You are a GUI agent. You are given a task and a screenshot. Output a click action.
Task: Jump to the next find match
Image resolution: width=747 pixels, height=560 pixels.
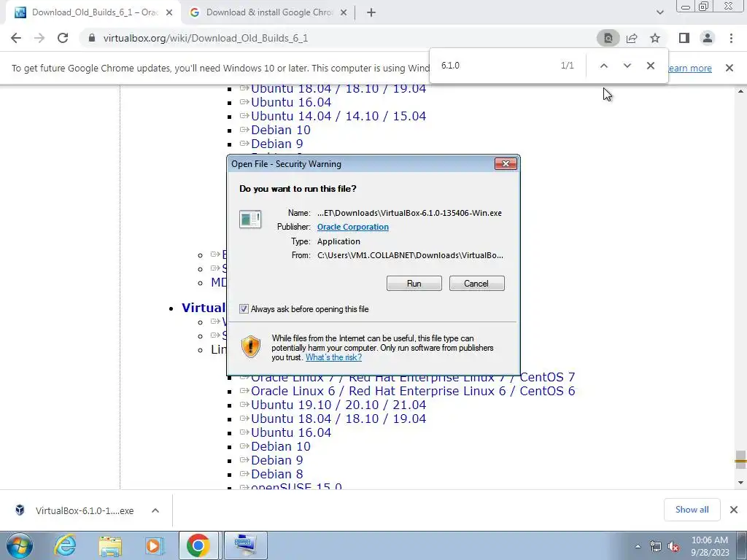[x=627, y=66]
